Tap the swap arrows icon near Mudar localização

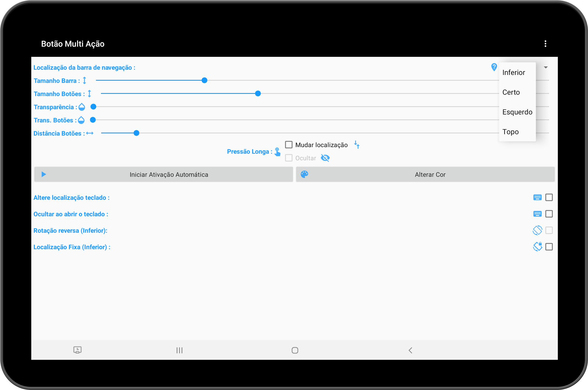click(357, 145)
